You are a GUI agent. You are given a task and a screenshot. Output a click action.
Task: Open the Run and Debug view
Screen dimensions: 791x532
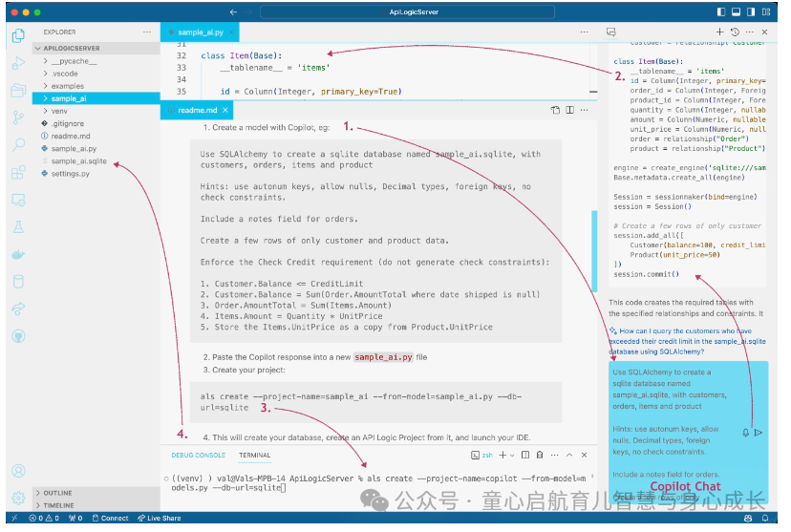click(19, 63)
